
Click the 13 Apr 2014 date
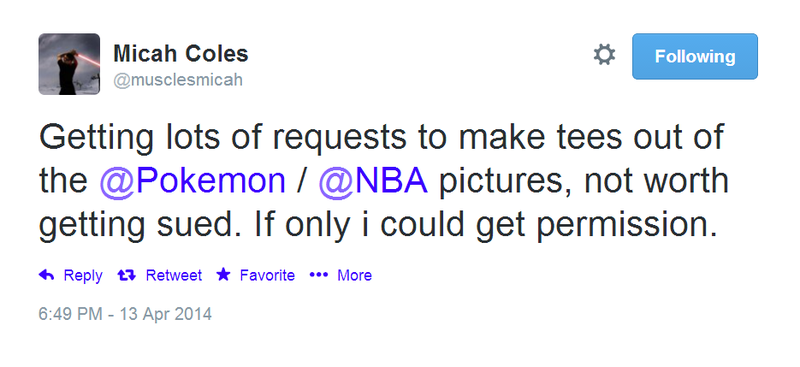(165, 313)
